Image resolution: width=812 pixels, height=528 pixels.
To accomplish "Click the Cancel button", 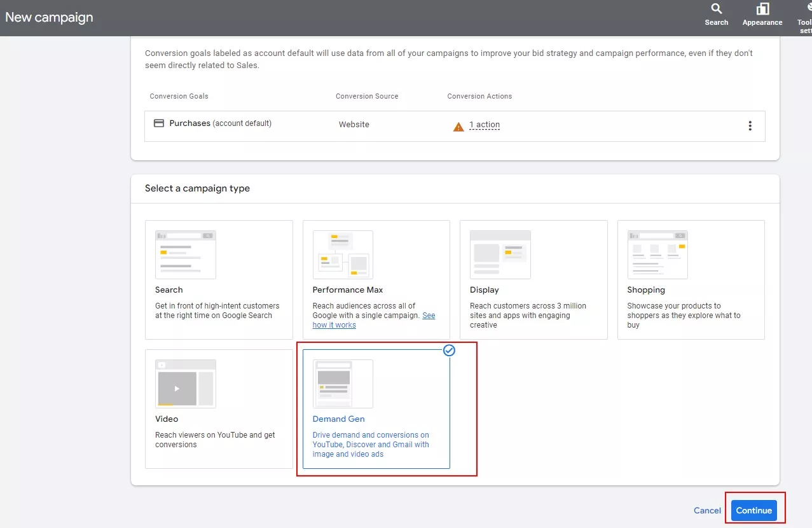I will pos(707,510).
